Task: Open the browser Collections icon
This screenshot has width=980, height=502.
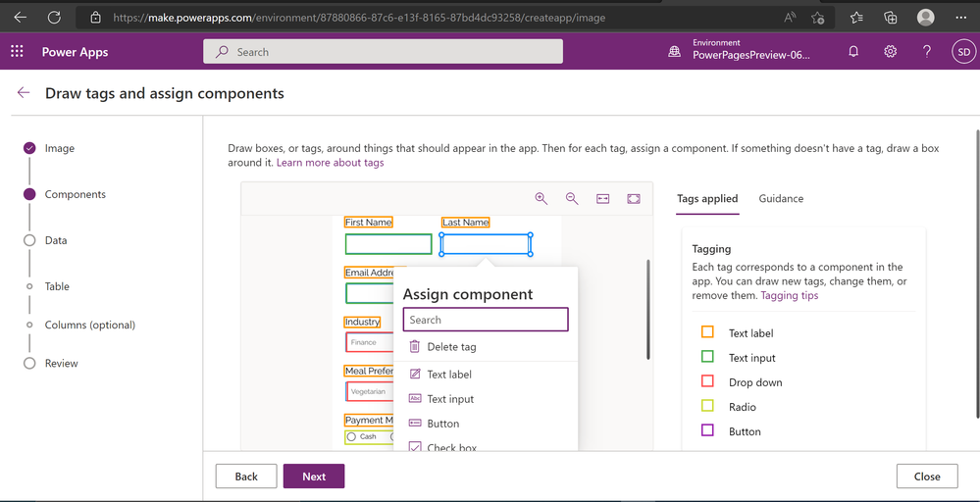Action: [x=892, y=18]
